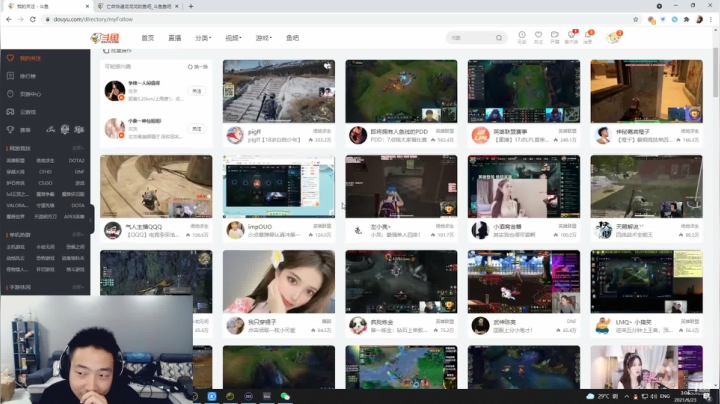Open WeChat icon in the taskbar
This screenshot has width=720, height=404.
coord(285,396)
